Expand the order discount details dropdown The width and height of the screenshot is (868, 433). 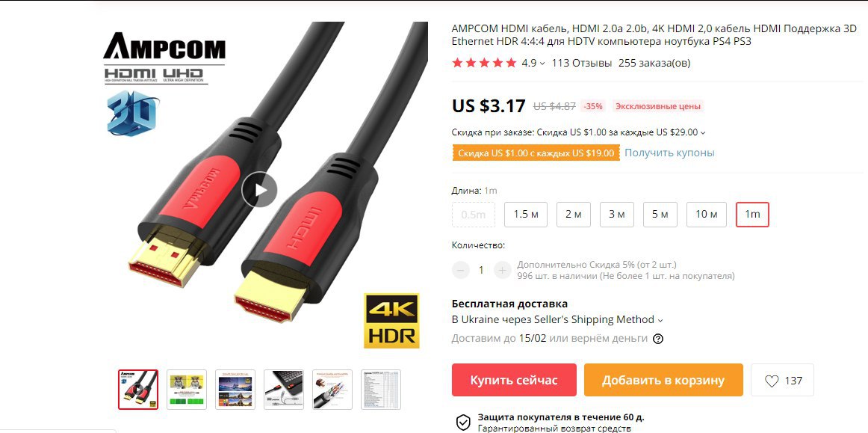coord(703,133)
